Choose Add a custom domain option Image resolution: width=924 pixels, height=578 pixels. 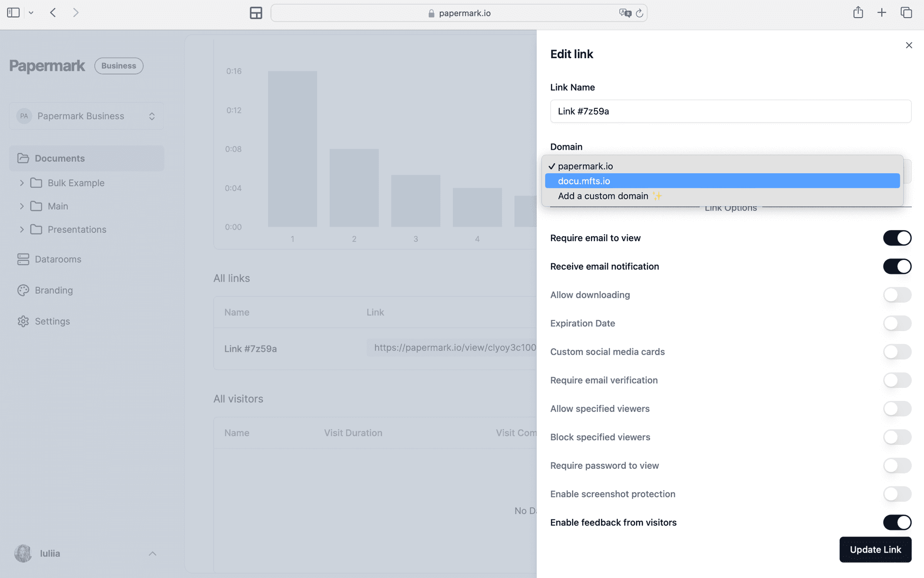click(603, 196)
